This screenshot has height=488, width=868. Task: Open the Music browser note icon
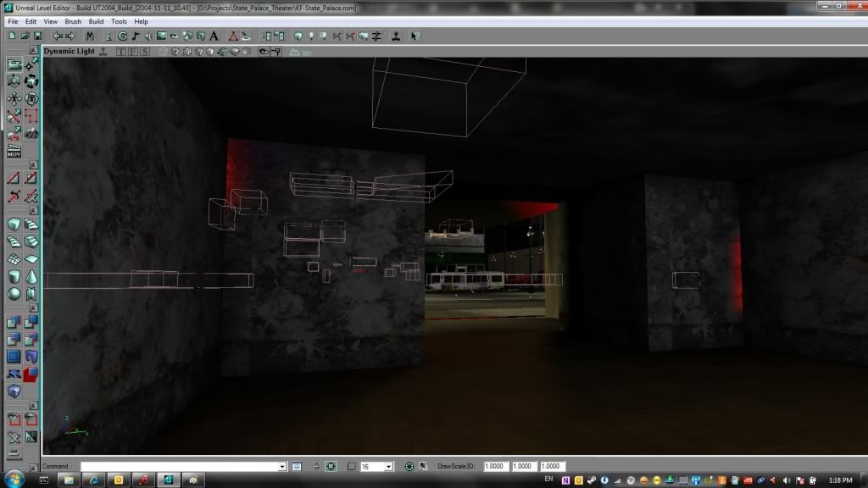(x=136, y=36)
